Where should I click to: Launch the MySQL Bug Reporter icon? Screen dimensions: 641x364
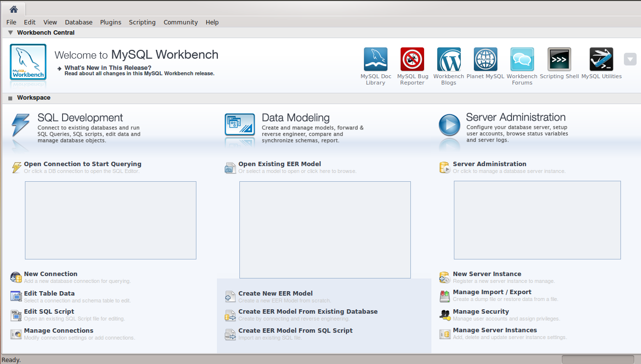click(x=412, y=60)
